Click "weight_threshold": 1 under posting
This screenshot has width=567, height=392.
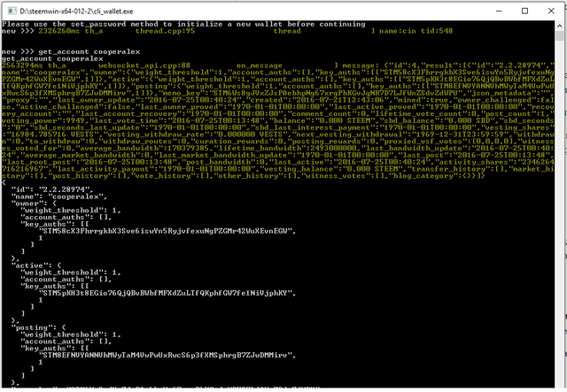click(71, 334)
